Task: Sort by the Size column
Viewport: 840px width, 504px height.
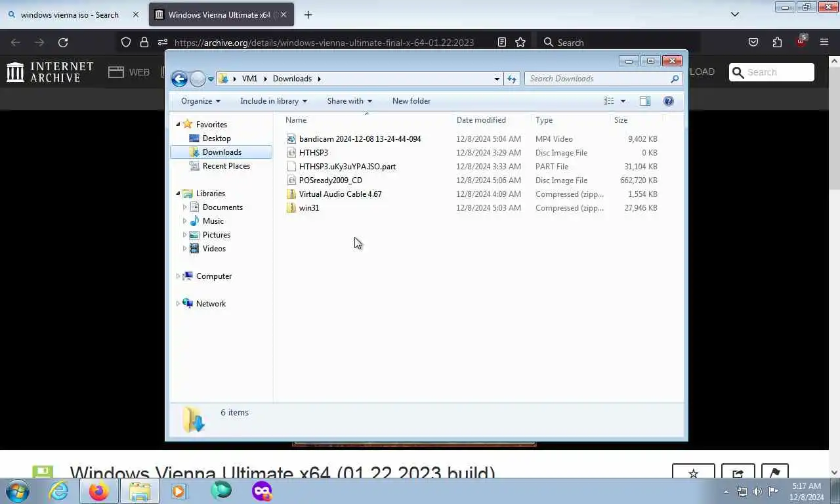Action: tap(637, 120)
